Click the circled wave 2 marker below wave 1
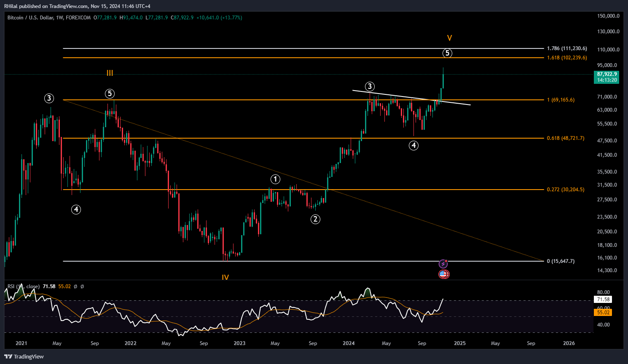 [316, 219]
